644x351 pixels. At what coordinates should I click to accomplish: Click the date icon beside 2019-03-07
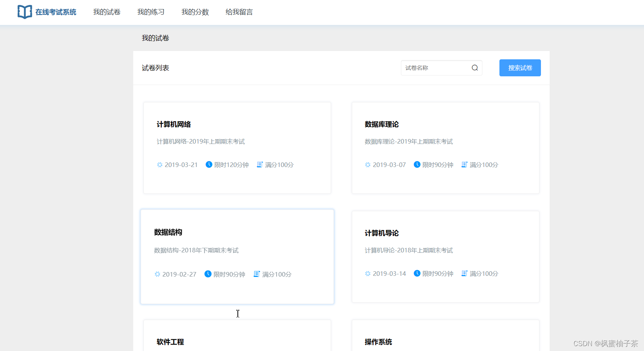pyautogui.click(x=368, y=165)
